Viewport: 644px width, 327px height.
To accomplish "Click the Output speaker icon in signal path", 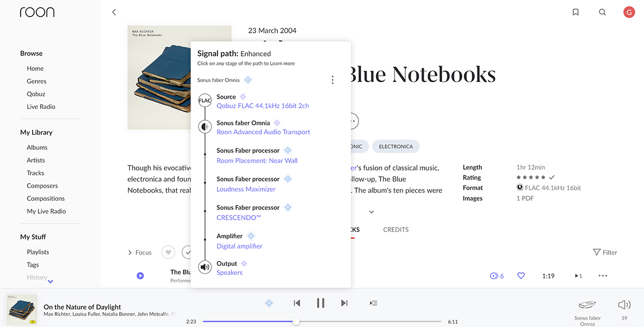I will pyautogui.click(x=205, y=267).
